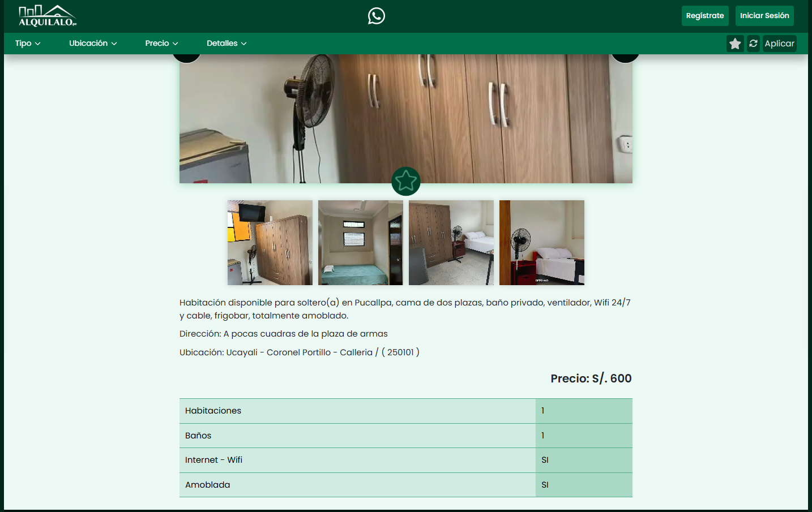
Task: Click the wardrobe photo in the main viewer
Action: click(x=405, y=113)
